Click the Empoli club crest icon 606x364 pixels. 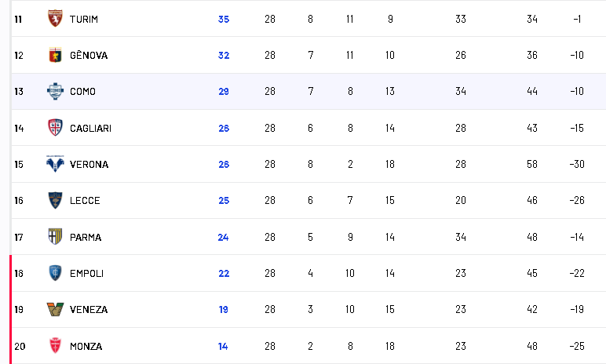pos(54,273)
